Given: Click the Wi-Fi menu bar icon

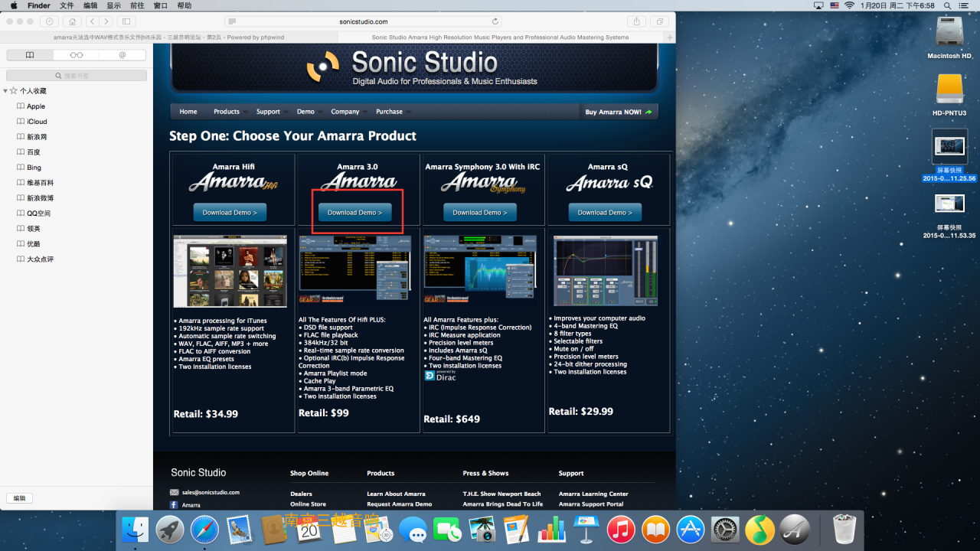Looking at the screenshot, I should [x=849, y=5].
